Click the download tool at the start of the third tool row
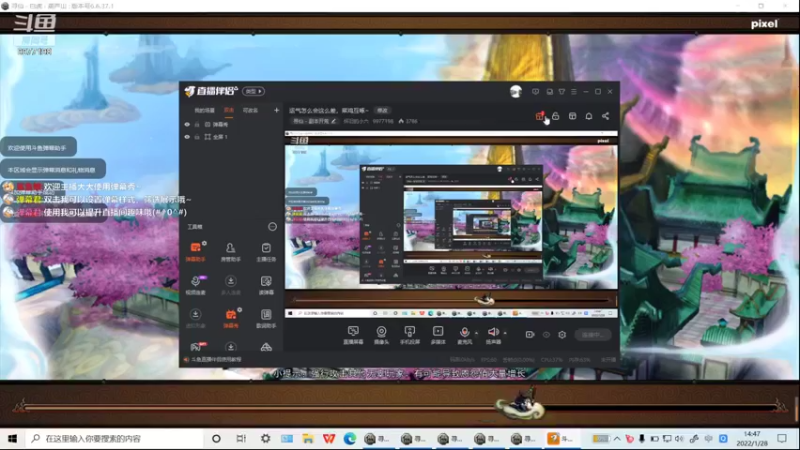This screenshot has height=450, width=800. point(195,318)
